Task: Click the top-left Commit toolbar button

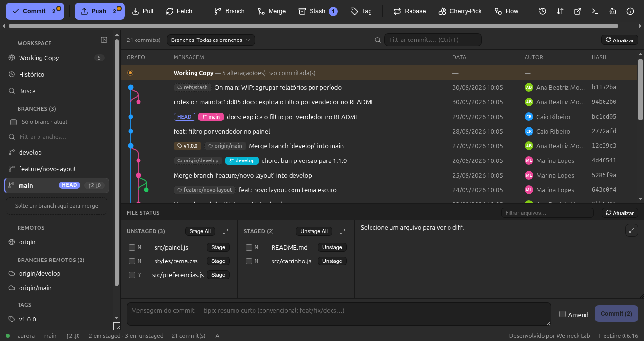Action: point(35,11)
